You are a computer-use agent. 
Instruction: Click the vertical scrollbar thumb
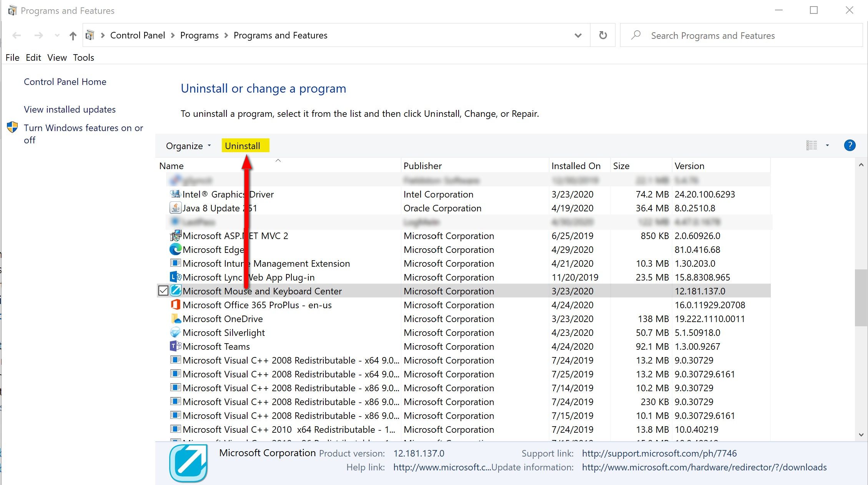(x=861, y=298)
